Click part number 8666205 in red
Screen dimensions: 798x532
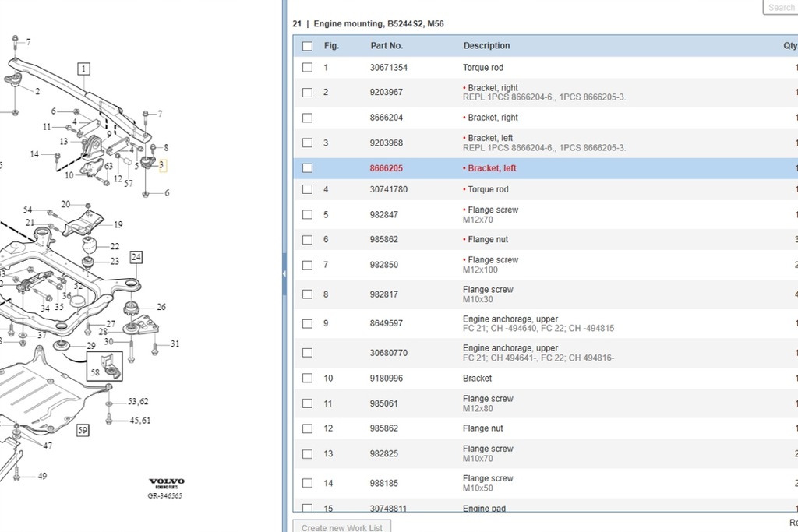pyautogui.click(x=386, y=168)
